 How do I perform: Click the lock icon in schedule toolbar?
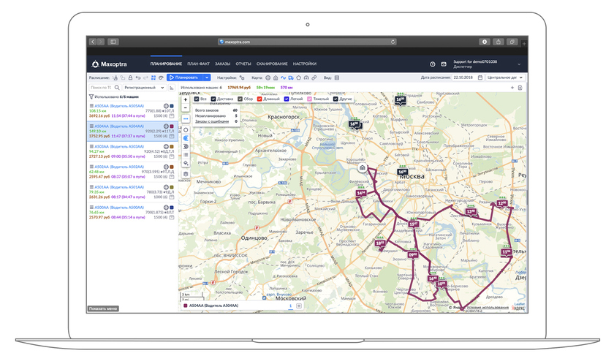[131, 77]
